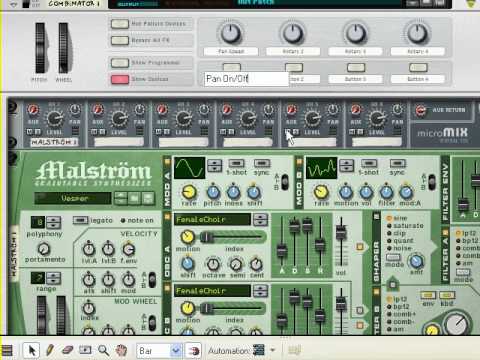
Task: Select the Razor tool
Action: pos(85,350)
